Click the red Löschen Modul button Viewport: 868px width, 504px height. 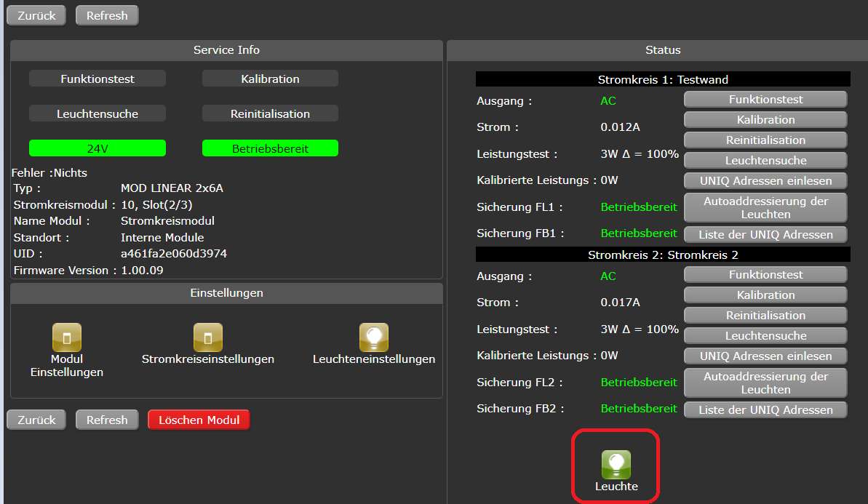199,420
